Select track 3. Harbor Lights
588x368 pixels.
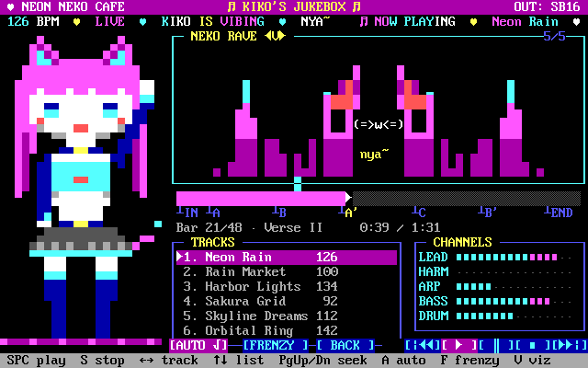point(287,286)
